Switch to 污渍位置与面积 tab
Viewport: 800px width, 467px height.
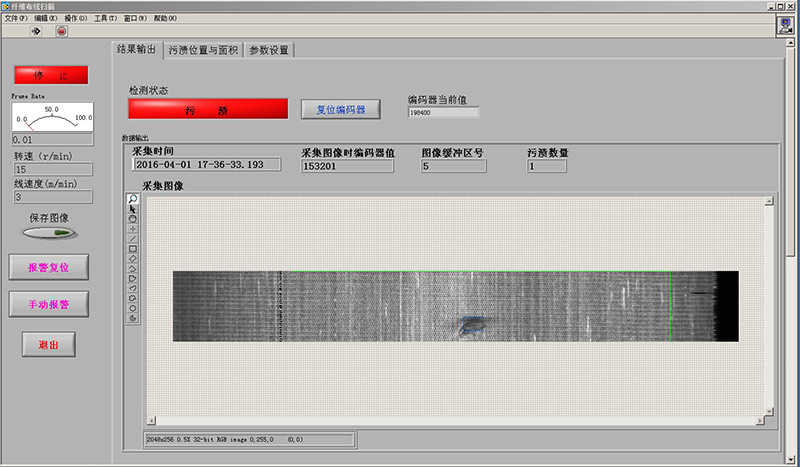(x=203, y=50)
